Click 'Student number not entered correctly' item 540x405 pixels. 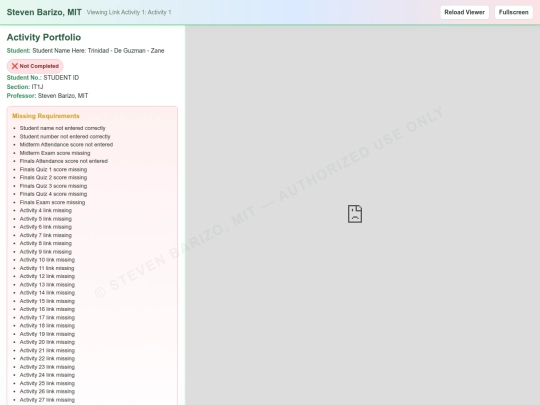click(x=65, y=136)
